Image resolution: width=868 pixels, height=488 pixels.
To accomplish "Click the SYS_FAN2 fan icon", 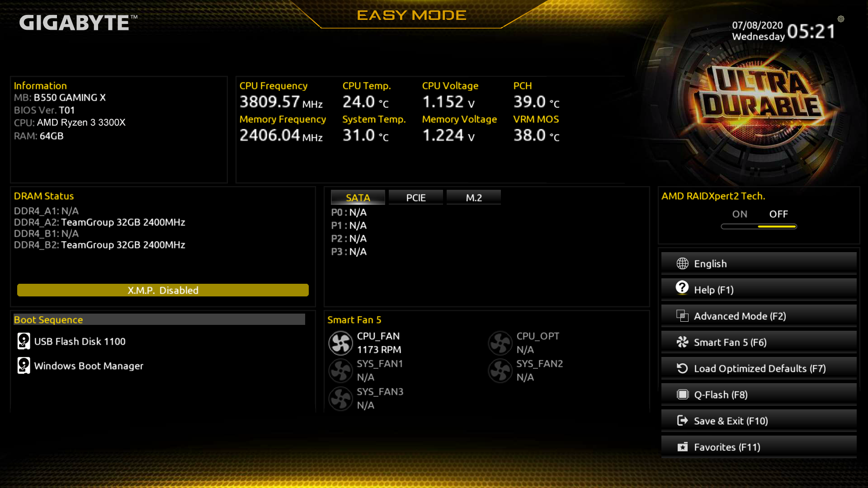I will (x=500, y=370).
